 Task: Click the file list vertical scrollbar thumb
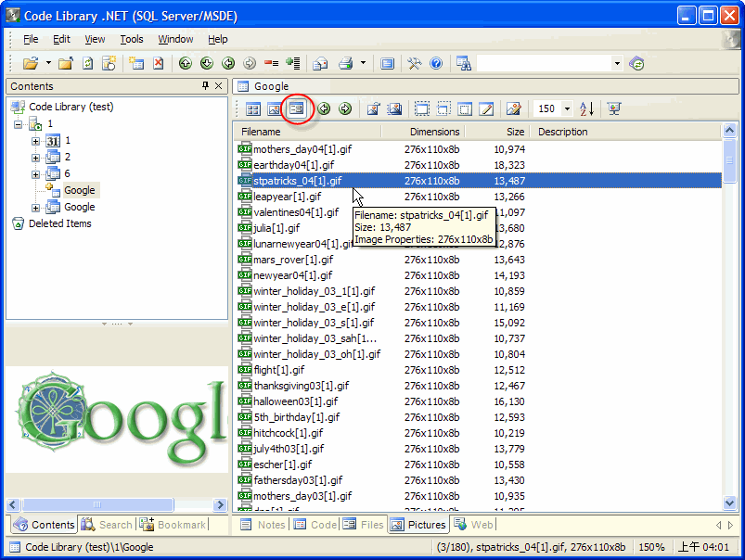(729, 160)
